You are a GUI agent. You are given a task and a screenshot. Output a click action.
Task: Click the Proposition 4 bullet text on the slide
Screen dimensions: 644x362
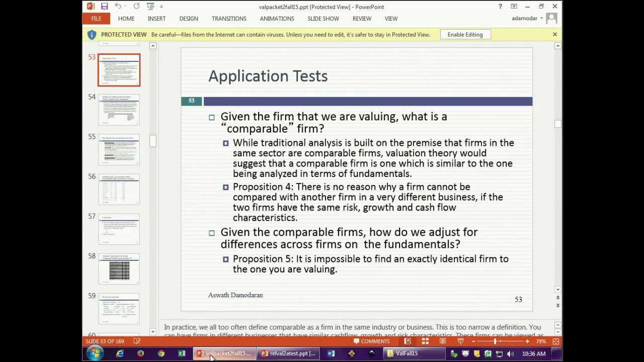368,202
